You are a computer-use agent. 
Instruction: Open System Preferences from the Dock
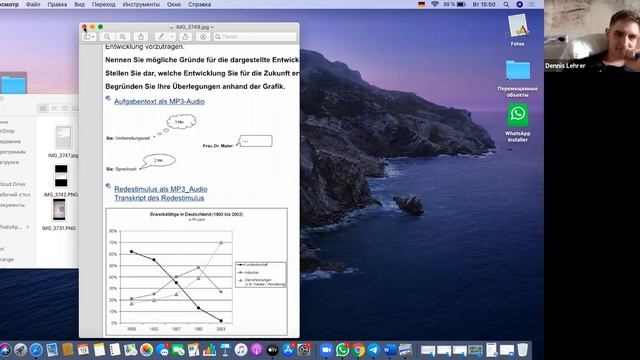coord(304,350)
